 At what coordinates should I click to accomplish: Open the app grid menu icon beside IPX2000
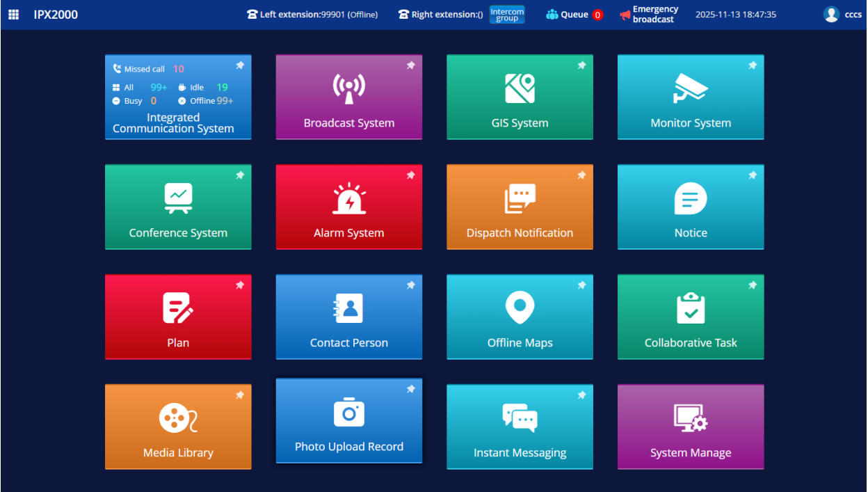(14, 15)
